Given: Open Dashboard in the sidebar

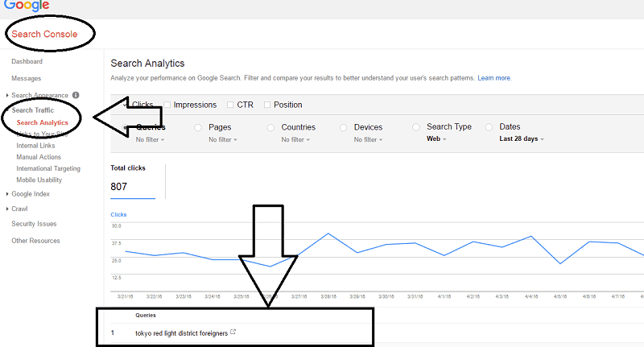Looking at the screenshot, I should click(x=27, y=61).
